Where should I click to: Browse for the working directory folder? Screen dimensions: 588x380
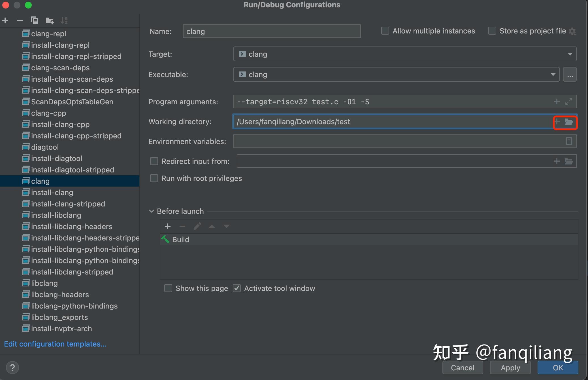coord(569,122)
